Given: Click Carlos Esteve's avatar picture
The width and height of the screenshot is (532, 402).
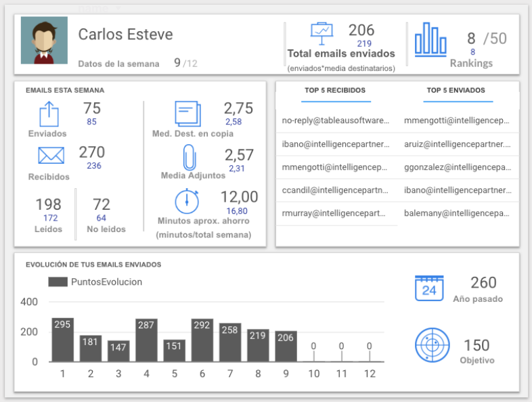Looking at the screenshot, I should [x=44, y=41].
